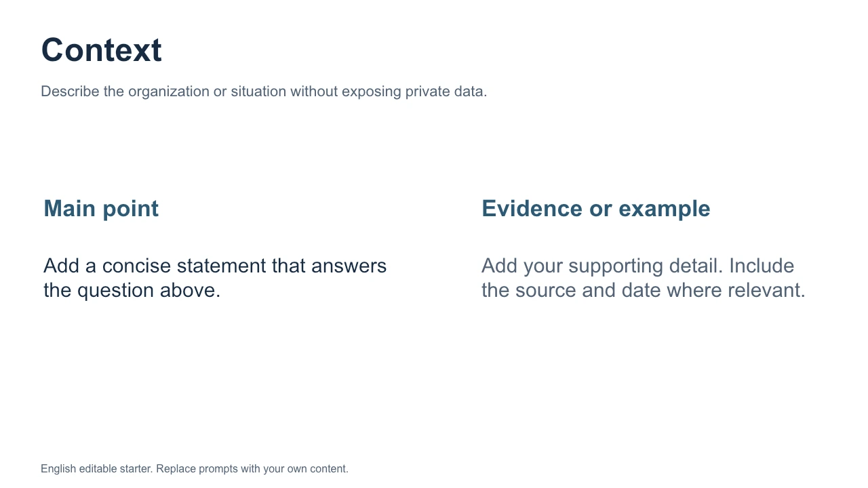Click the word "organization" in the subtitle
This screenshot has height=488, width=868.
pyautogui.click(x=169, y=91)
